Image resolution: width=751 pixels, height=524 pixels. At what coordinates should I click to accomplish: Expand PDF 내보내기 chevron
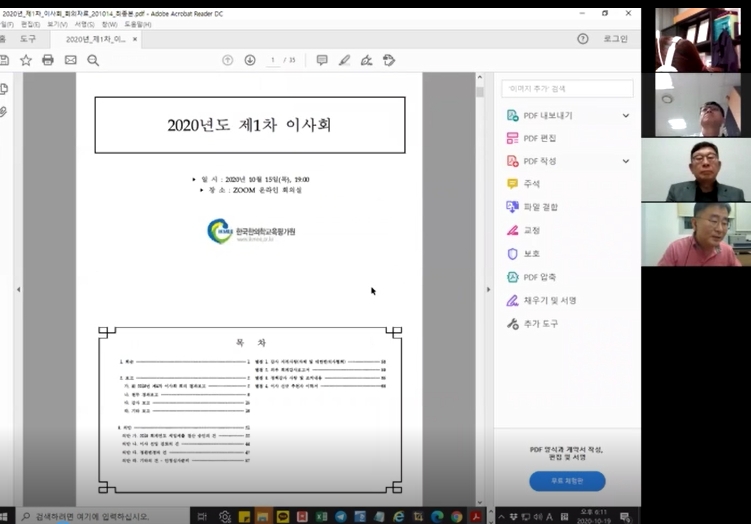pos(626,115)
